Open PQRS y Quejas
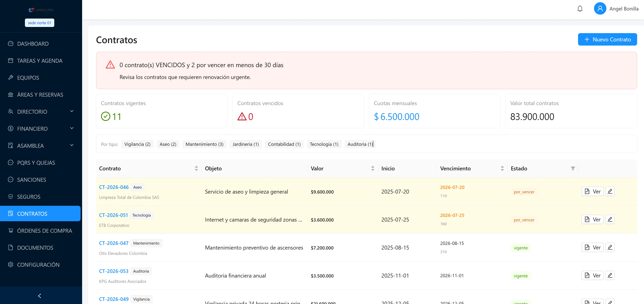Viewport: 644px width, 304px height. click(40, 163)
